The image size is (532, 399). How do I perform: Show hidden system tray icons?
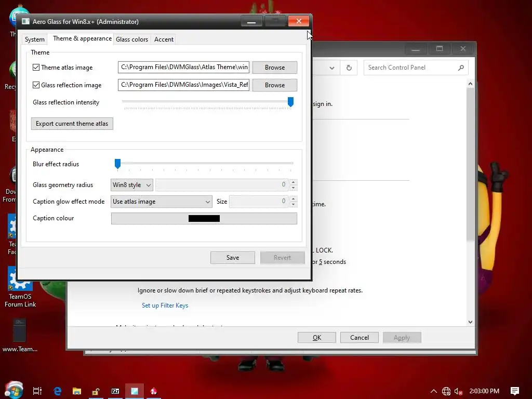434,391
